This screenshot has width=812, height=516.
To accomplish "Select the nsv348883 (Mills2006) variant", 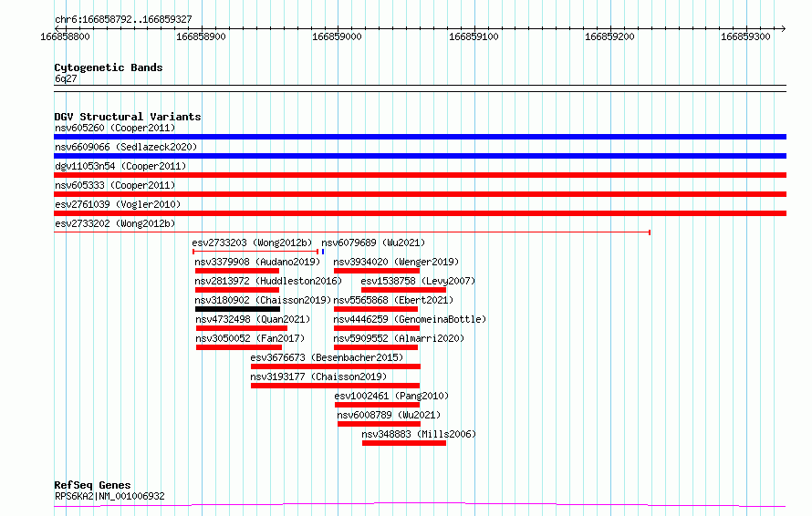I will click(419, 434).
